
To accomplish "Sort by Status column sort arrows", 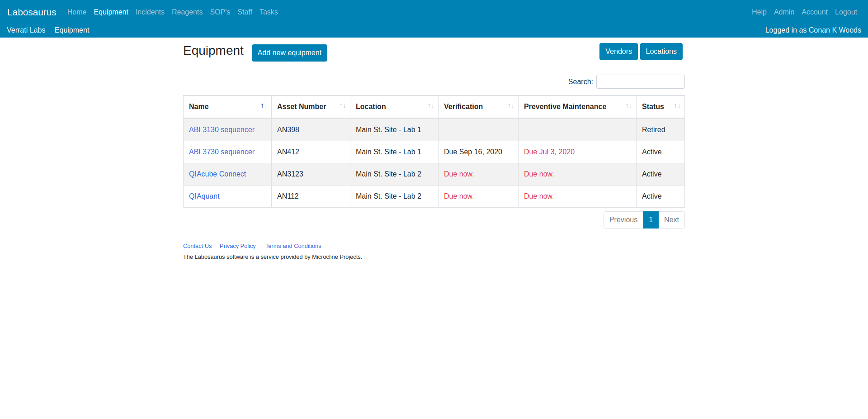I will pyautogui.click(x=677, y=106).
